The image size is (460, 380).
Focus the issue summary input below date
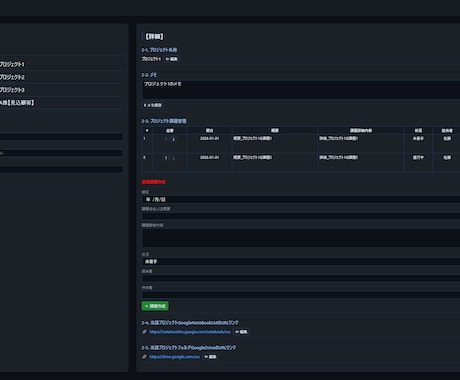point(301,216)
